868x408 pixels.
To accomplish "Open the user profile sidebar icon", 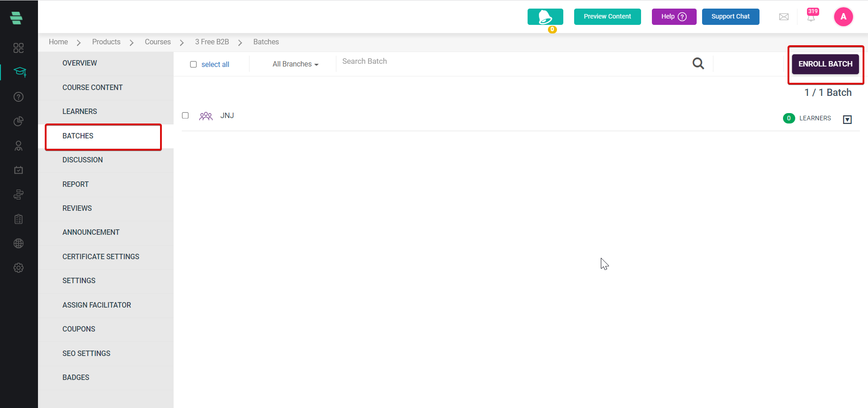I will tap(19, 146).
